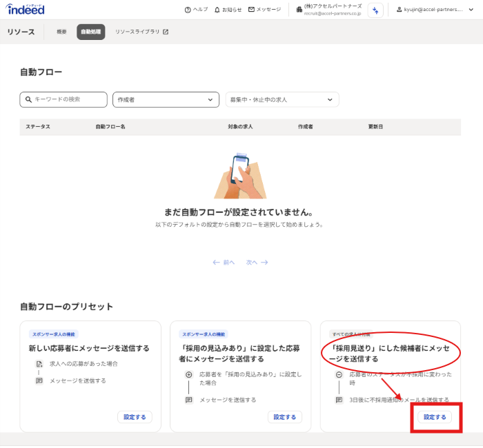
Task: Expand the 募集中・休止中の求人 dropdown
Action: coord(282,100)
